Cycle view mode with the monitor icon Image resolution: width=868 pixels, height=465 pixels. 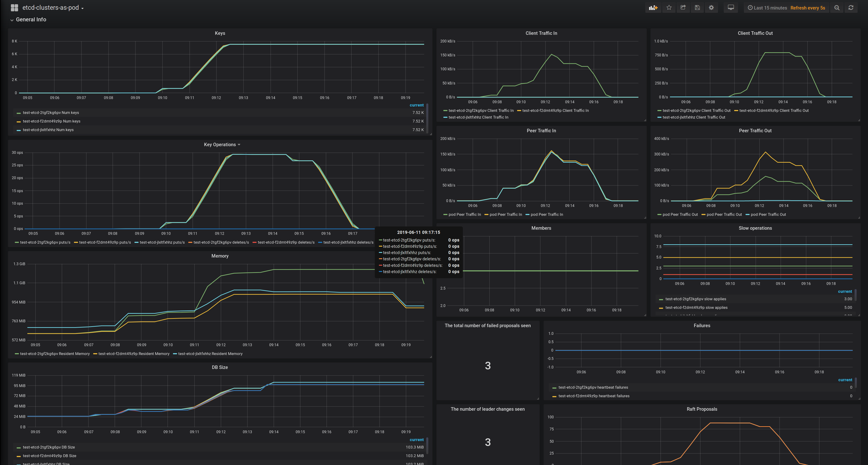pos(730,8)
